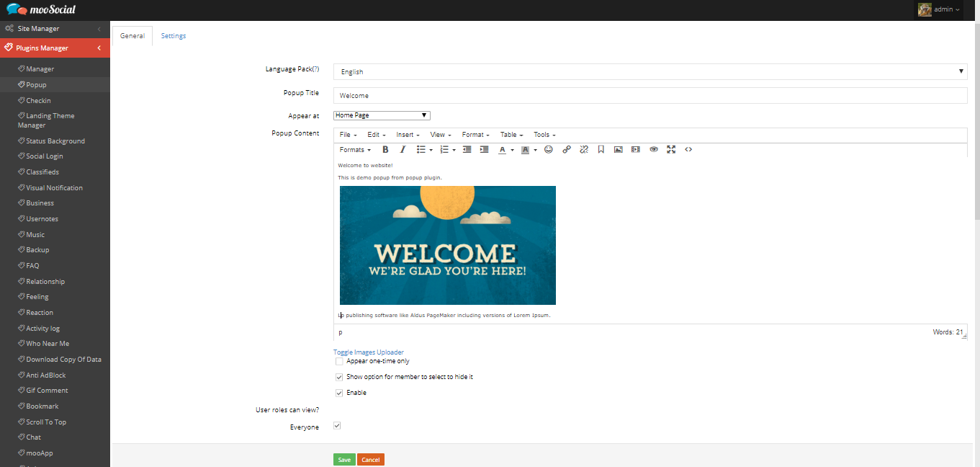Collapse the Plugins Manager section
The height and width of the screenshot is (467, 980).
pyautogui.click(x=55, y=48)
